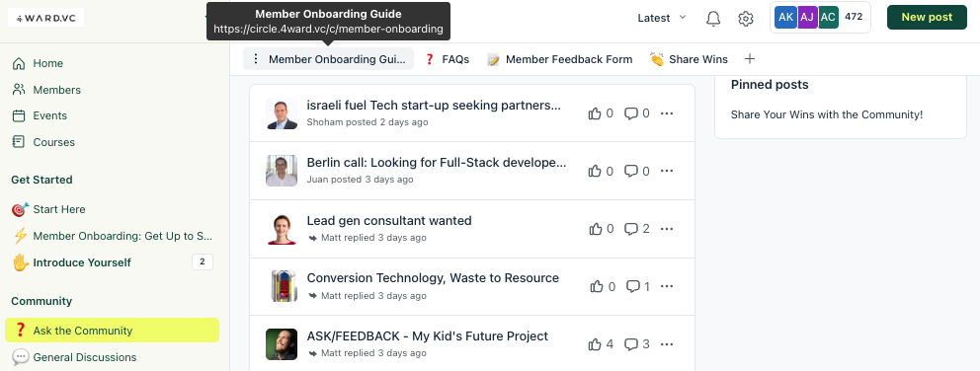Expand the Latest sort dropdown
Viewport: 980px width, 371px height.
(661, 18)
